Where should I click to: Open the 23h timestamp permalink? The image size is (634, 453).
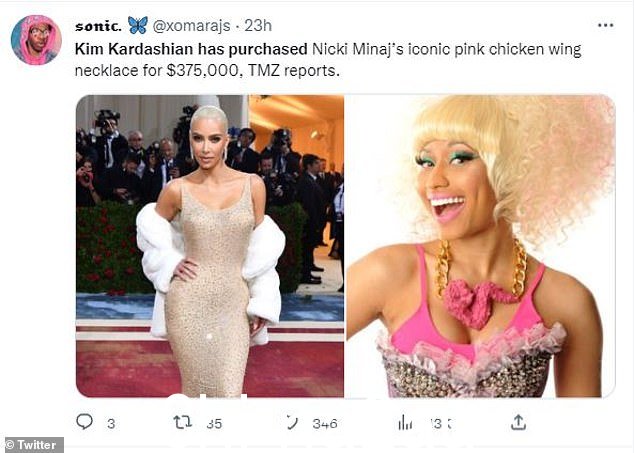pos(258,25)
